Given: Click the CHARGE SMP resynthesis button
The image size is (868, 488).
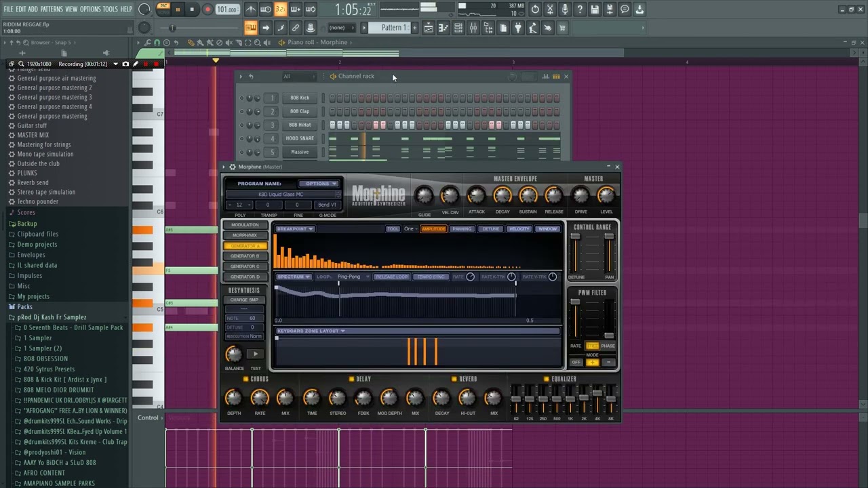Looking at the screenshot, I should click(244, 300).
